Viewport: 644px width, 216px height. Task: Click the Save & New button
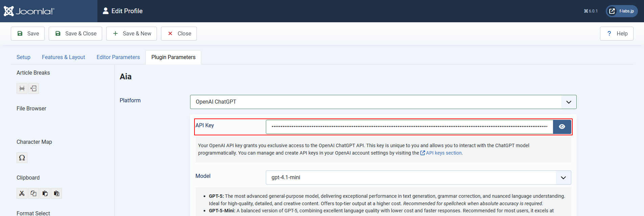click(x=132, y=34)
